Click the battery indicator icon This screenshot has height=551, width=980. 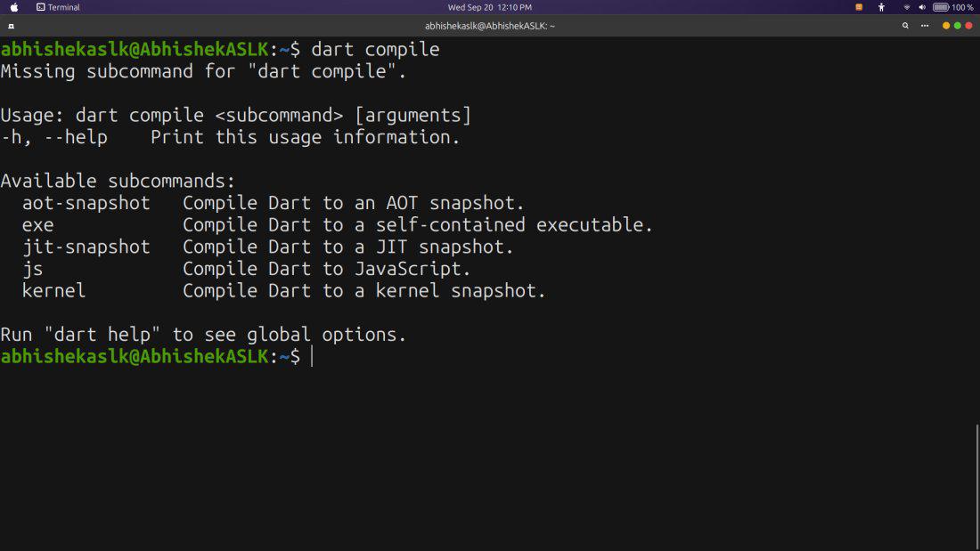click(x=941, y=7)
